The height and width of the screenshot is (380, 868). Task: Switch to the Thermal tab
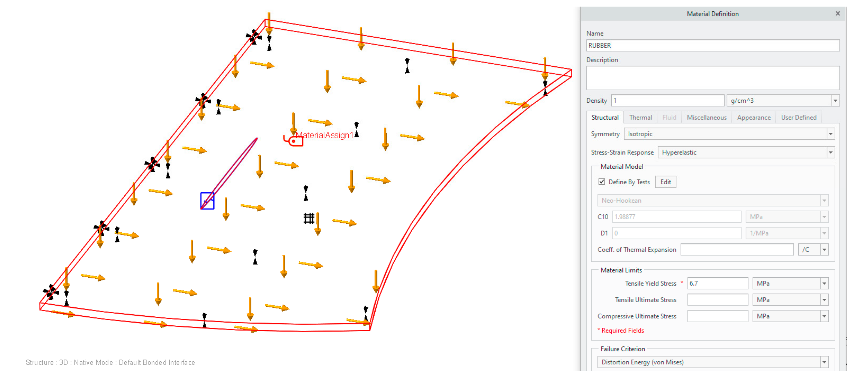(x=640, y=117)
